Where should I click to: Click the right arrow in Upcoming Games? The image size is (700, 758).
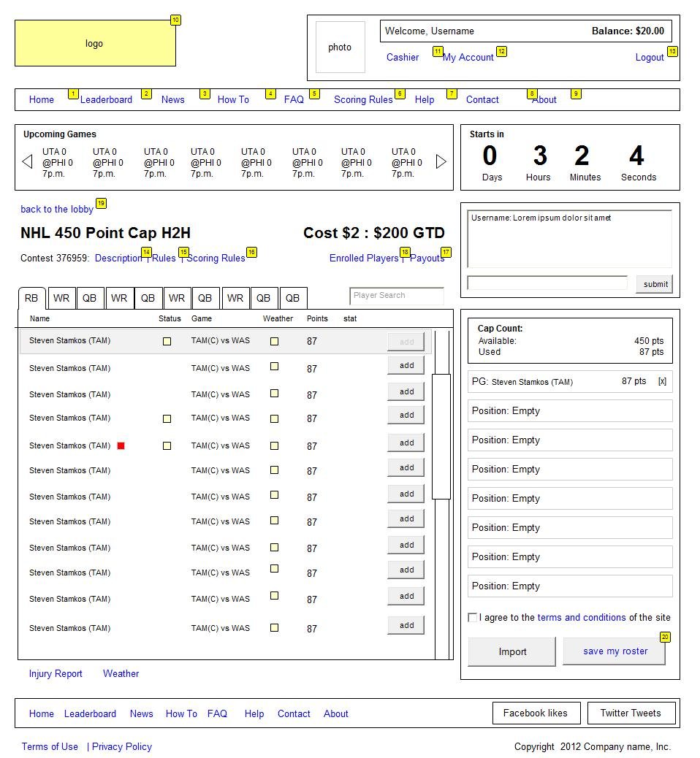tap(441, 161)
